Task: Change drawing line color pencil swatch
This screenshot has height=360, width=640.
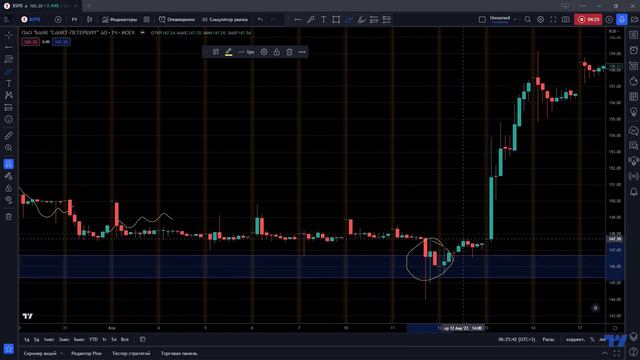Action: click(229, 52)
